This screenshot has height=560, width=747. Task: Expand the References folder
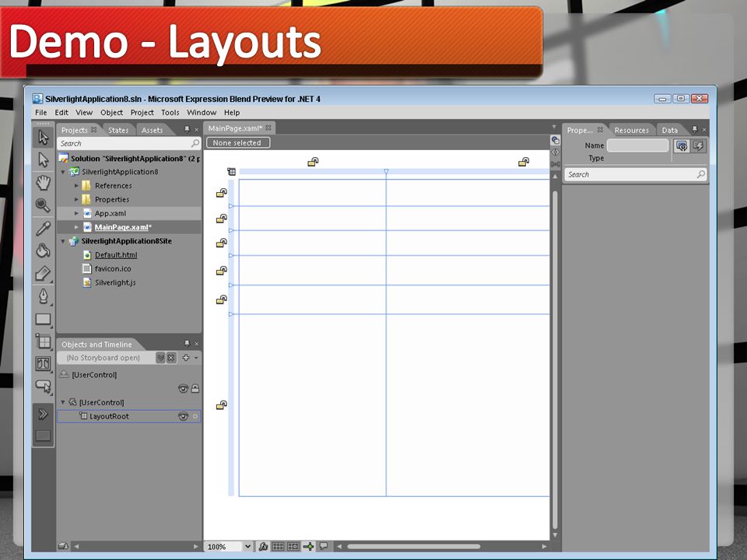(x=76, y=186)
